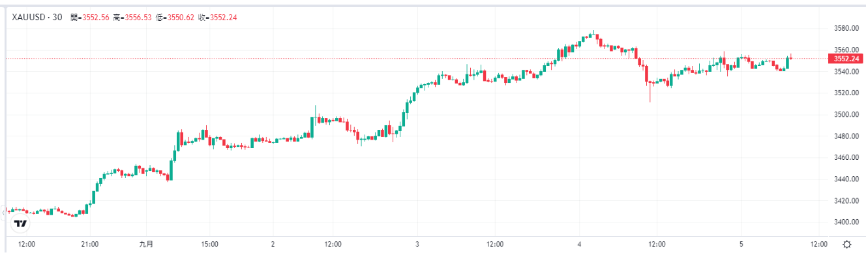Click the XAUUSD symbol title

(29, 18)
